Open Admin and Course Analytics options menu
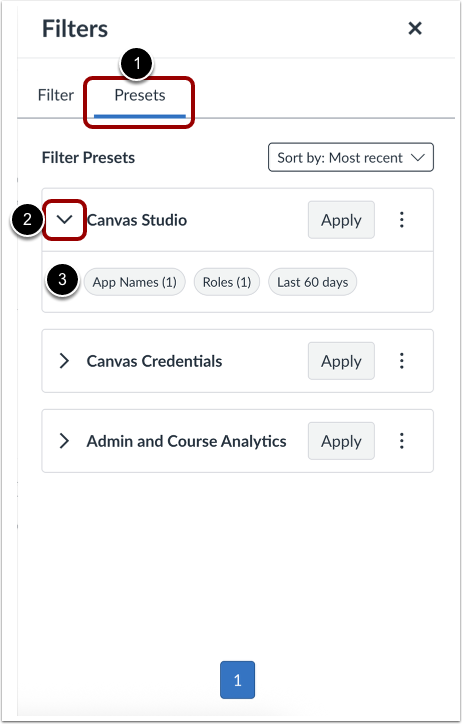 [x=402, y=441]
